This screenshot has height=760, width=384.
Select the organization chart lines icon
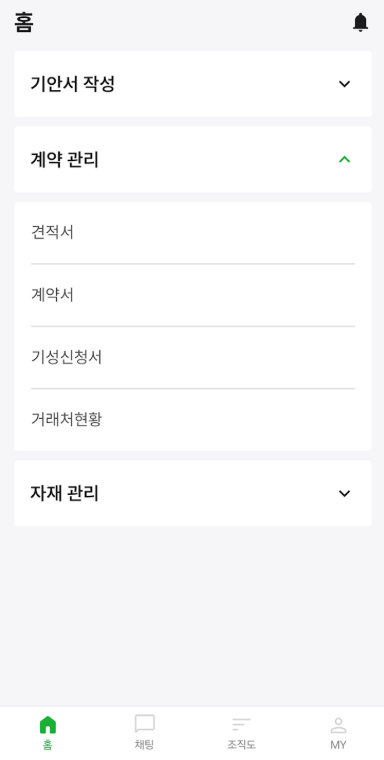[x=241, y=725]
